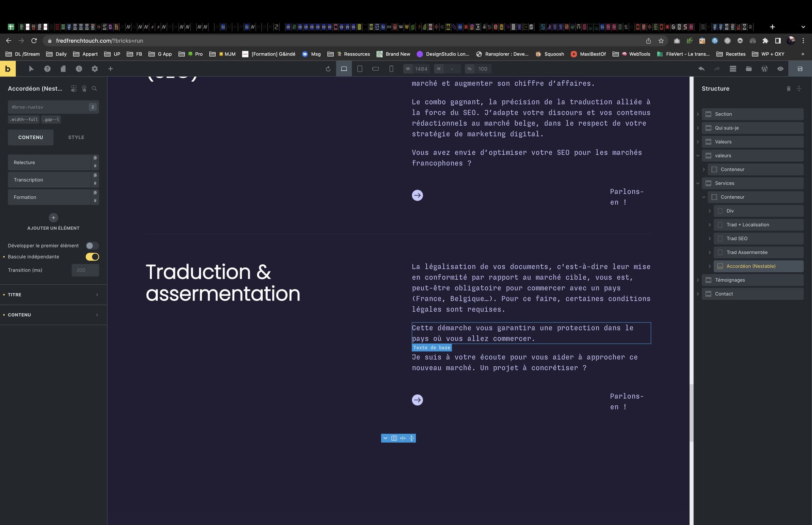Open element interactions hand icon
The image size is (812, 525).
pyautogui.click(x=84, y=88)
